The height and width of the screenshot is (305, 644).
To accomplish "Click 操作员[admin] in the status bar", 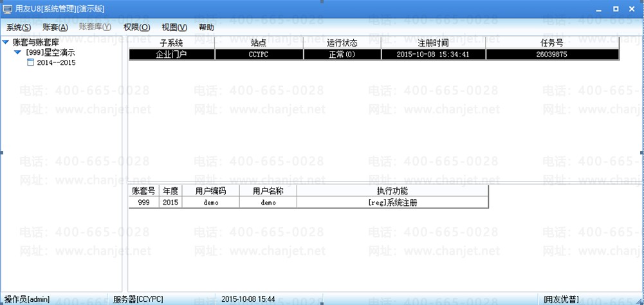I will pyautogui.click(x=26, y=299).
